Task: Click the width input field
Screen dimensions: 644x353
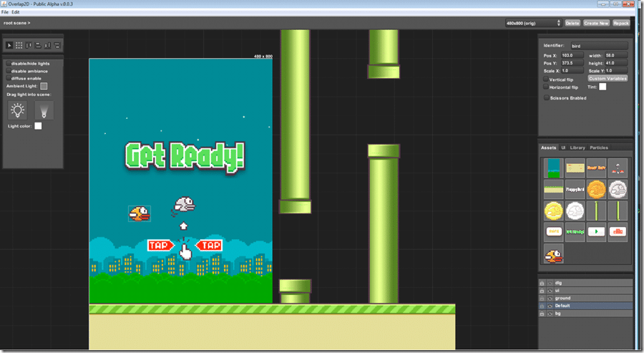Action: pyautogui.click(x=616, y=55)
